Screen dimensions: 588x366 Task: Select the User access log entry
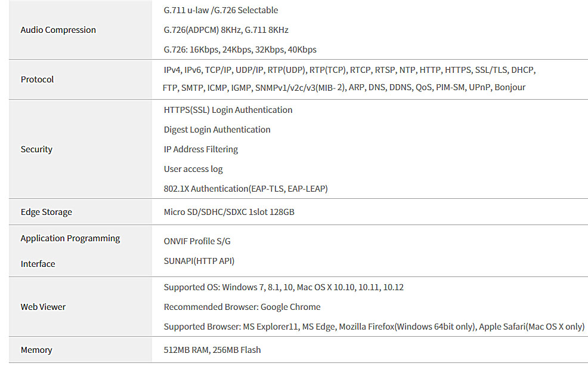pos(193,170)
